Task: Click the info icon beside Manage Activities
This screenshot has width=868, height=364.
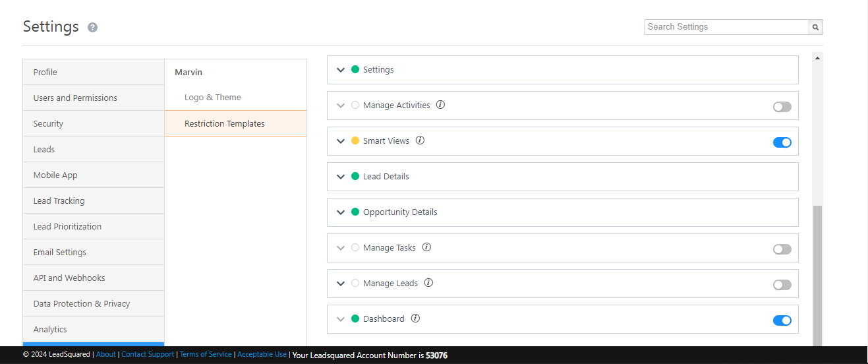Action: click(441, 105)
